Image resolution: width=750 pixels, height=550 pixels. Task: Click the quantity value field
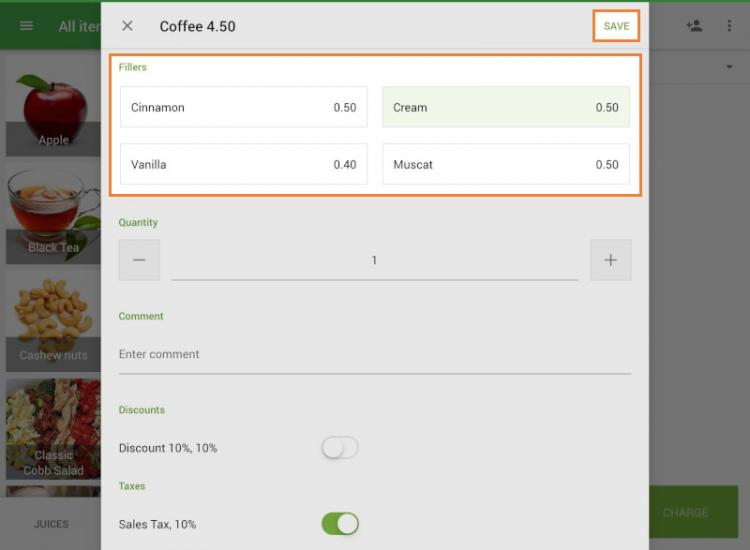tap(374, 260)
